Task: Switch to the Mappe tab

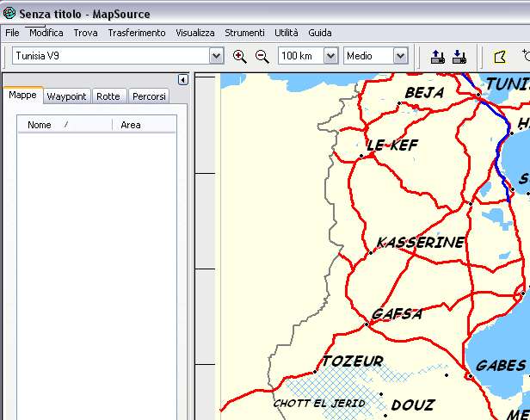Action: pyautogui.click(x=22, y=95)
